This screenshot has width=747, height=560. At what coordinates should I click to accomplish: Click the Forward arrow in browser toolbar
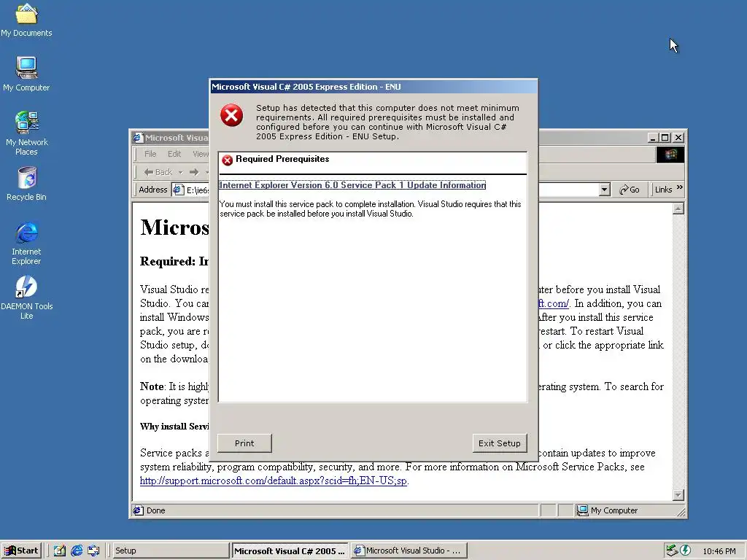pyautogui.click(x=194, y=172)
